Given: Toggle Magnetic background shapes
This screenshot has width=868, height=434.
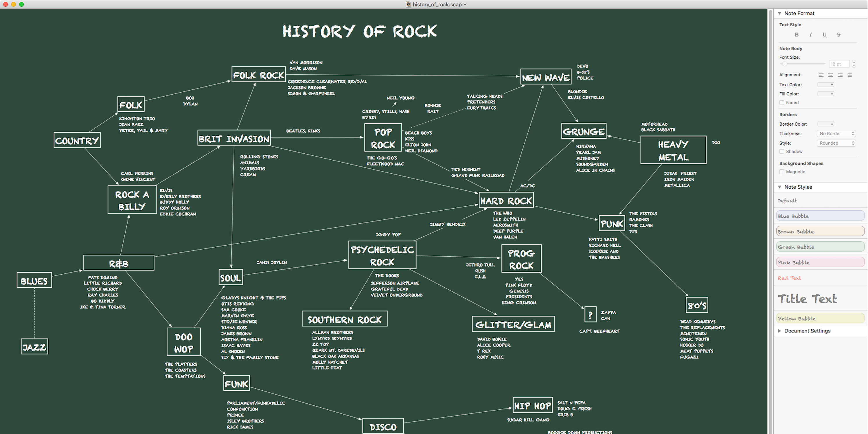Looking at the screenshot, I should click(782, 172).
